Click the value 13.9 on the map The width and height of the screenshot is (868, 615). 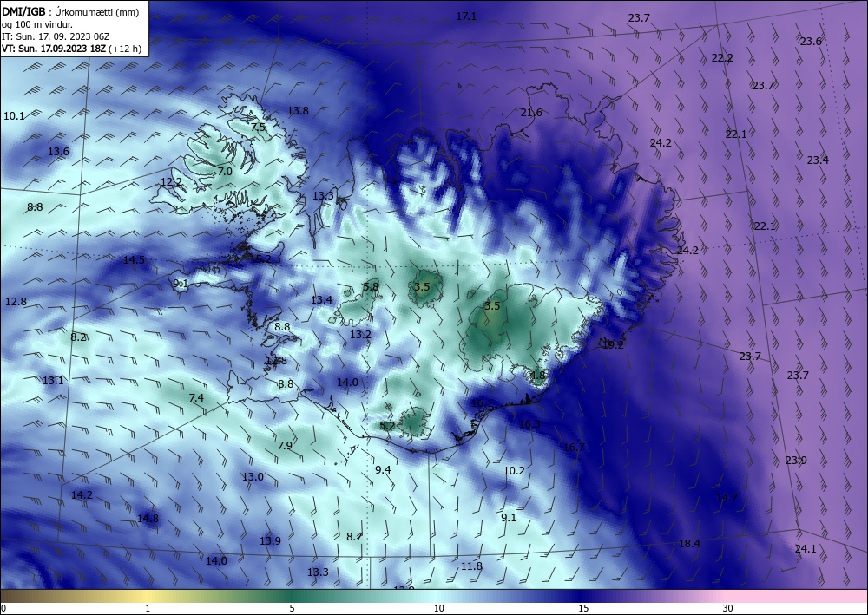click(270, 540)
